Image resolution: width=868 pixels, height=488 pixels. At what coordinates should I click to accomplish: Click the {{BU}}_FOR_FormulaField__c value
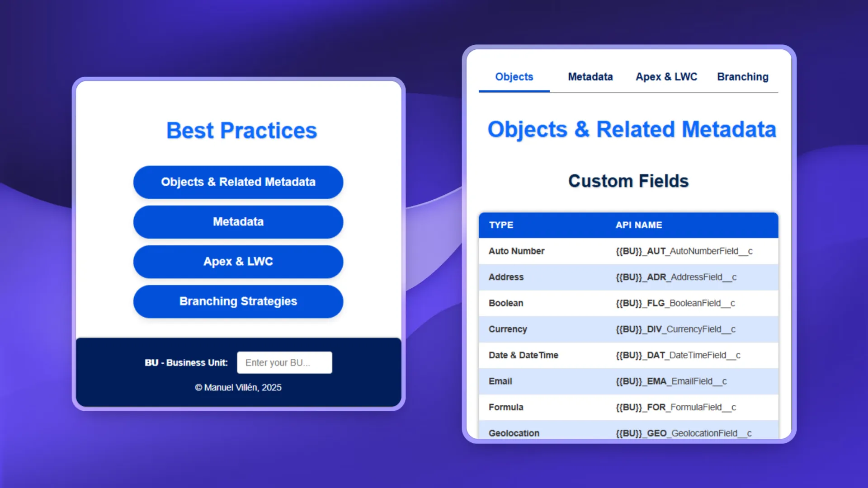(x=676, y=408)
